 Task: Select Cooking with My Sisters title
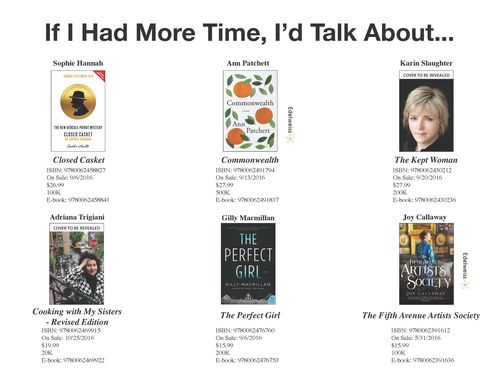[77, 317]
